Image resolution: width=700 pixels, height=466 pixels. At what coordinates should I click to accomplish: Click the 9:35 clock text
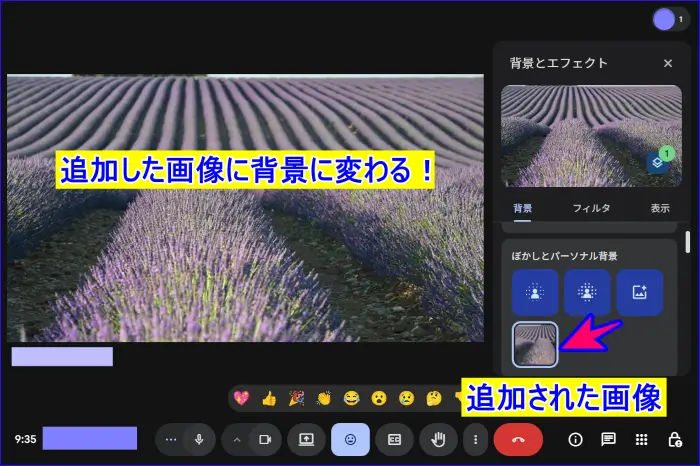click(25, 439)
